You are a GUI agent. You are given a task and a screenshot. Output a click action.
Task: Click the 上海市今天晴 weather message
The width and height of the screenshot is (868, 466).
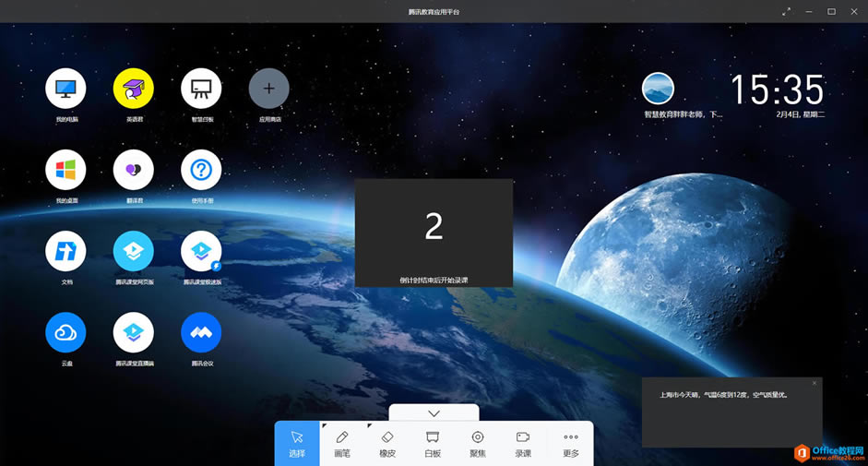[723, 395]
